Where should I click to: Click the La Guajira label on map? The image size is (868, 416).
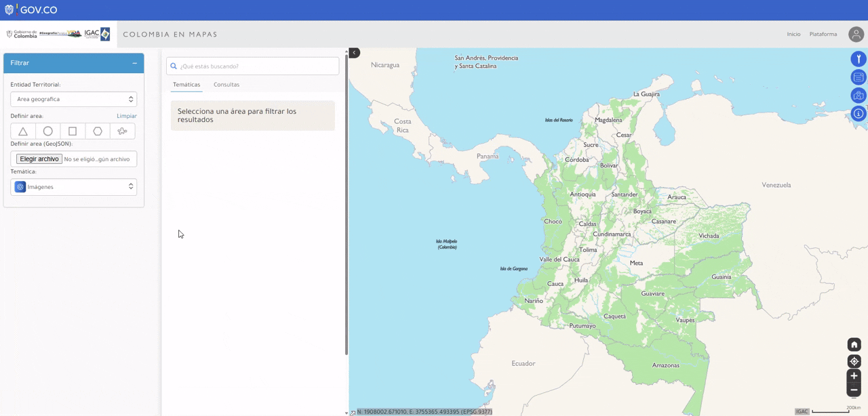(646, 94)
